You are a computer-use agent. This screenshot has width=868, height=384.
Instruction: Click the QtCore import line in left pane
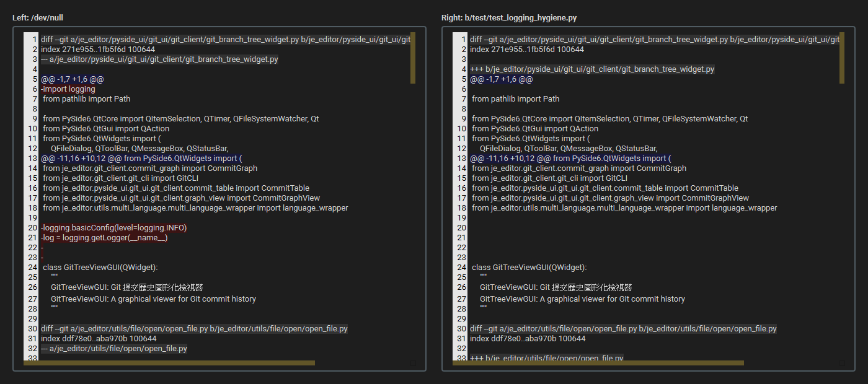click(181, 119)
